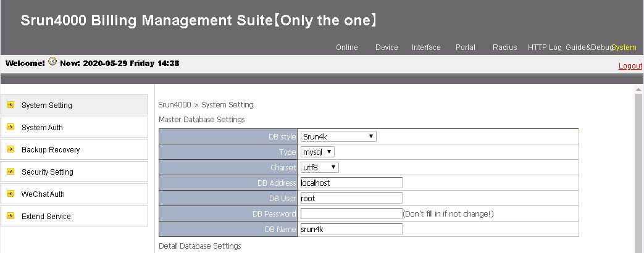This screenshot has height=253, width=644.
Task: Go to the Online menu
Action: [x=347, y=48]
